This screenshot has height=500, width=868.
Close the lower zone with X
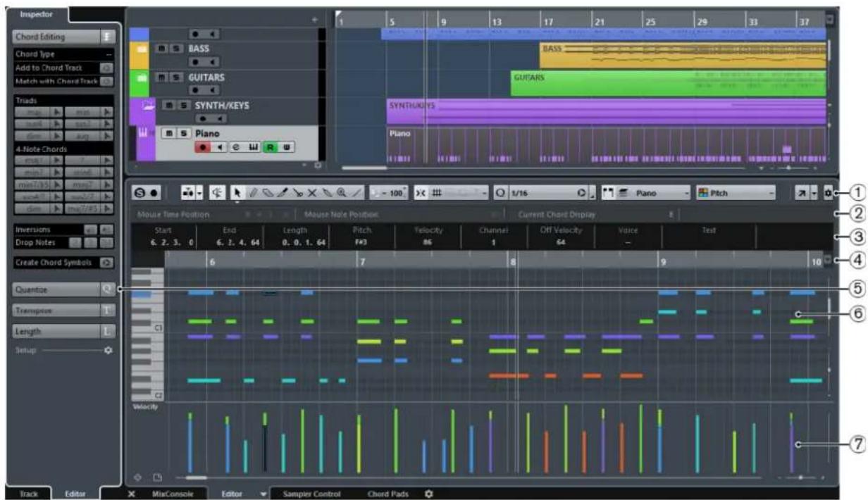(132, 494)
